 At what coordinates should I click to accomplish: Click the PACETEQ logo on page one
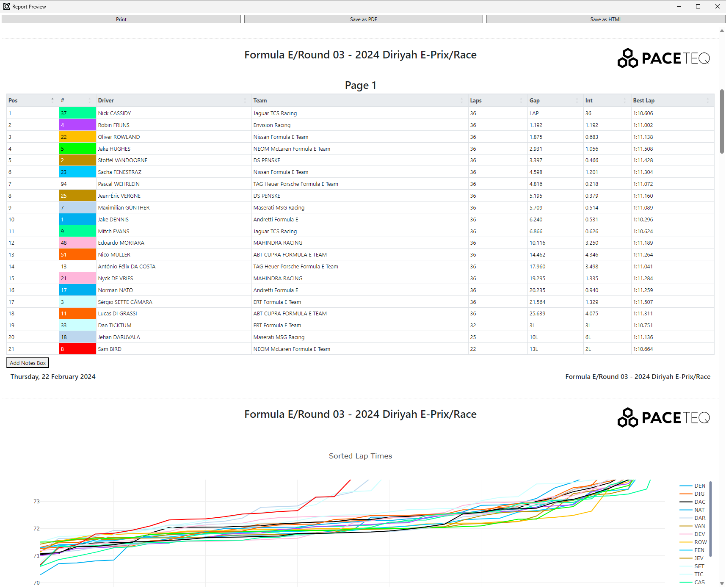click(663, 58)
